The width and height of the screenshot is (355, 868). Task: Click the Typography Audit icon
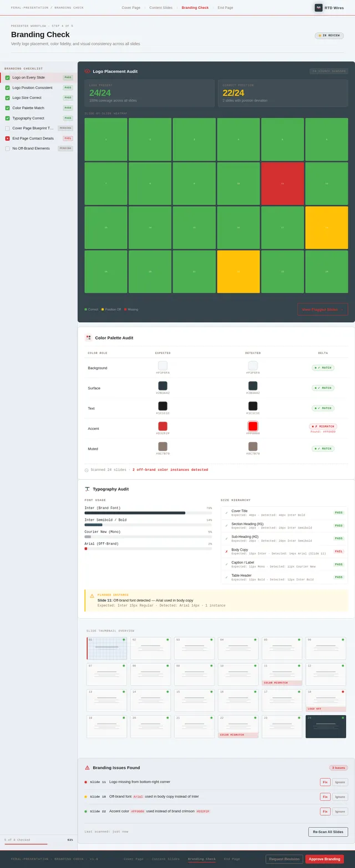87,489
